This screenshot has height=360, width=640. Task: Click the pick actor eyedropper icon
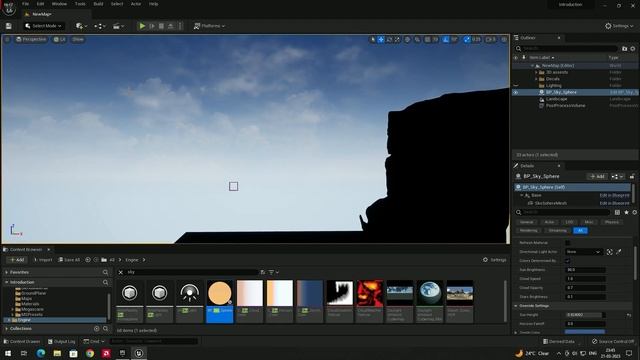[619, 252]
